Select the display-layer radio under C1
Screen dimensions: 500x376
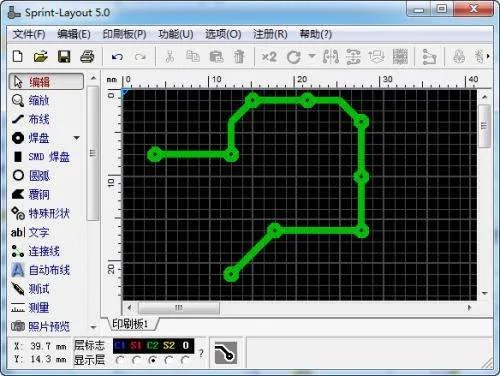120,360
